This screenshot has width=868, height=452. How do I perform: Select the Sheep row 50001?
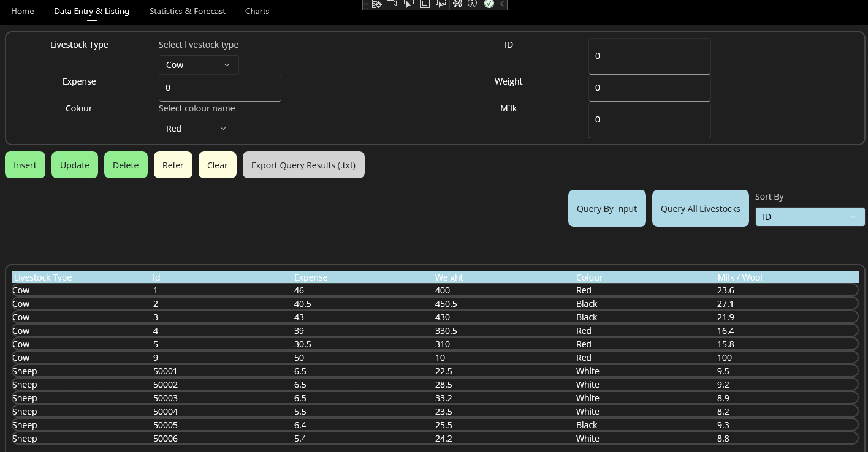pos(435,371)
